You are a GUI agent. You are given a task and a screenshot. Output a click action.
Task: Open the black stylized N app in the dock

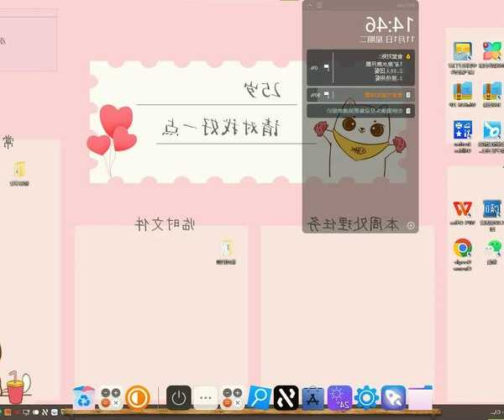286,397
